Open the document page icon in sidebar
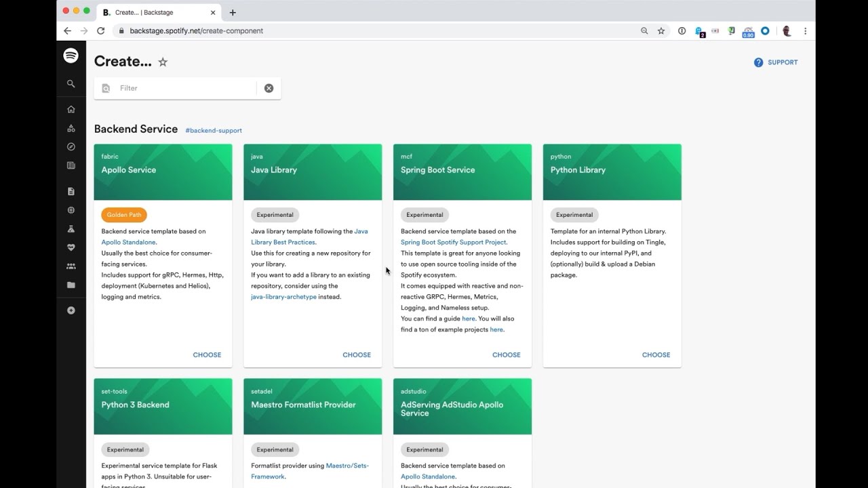The height and width of the screenshot is (488, 868). coord(71,191)
